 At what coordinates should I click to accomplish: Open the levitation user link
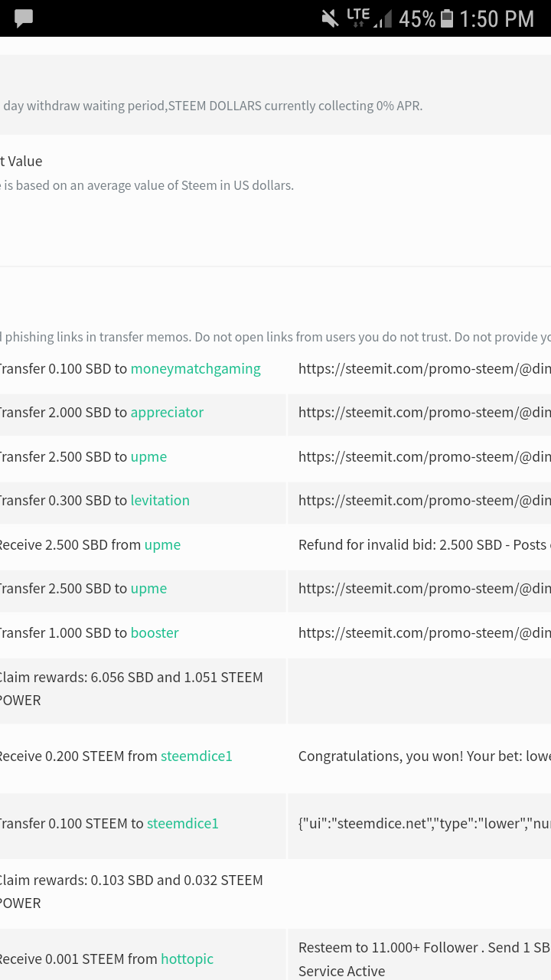[x=160, y=501]
